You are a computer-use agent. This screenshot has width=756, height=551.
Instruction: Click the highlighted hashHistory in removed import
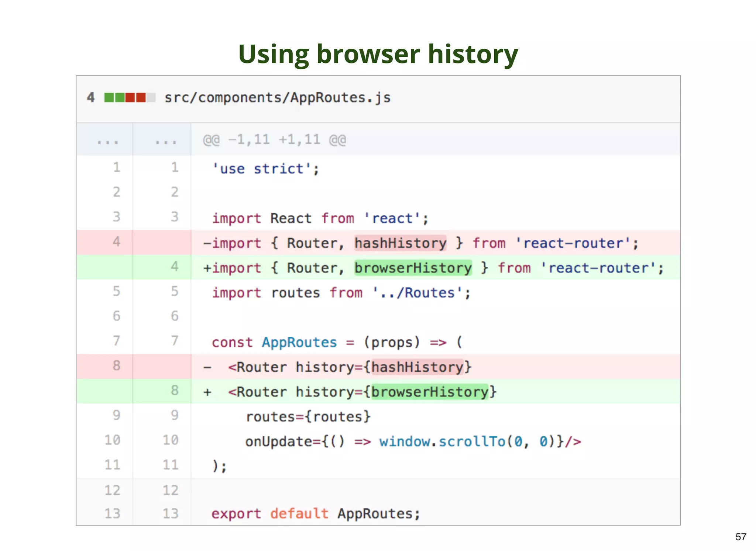[x=400, y=243]
